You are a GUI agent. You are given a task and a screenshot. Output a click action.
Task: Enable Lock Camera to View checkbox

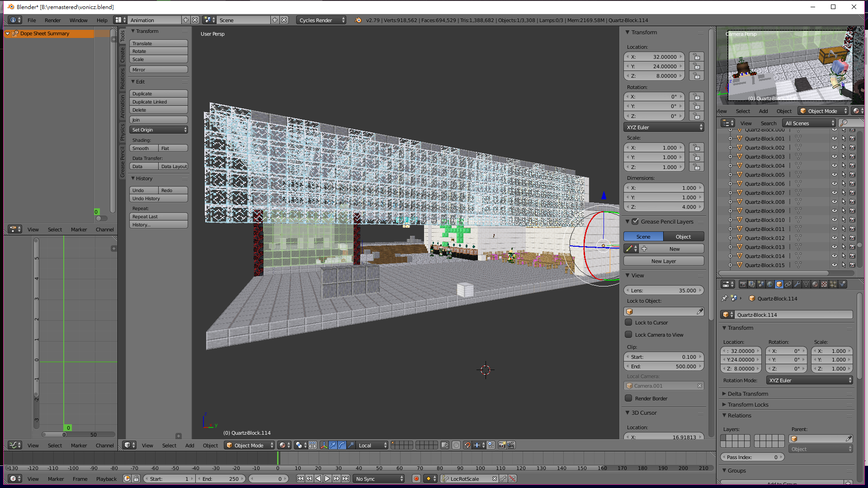click(628, 335)
